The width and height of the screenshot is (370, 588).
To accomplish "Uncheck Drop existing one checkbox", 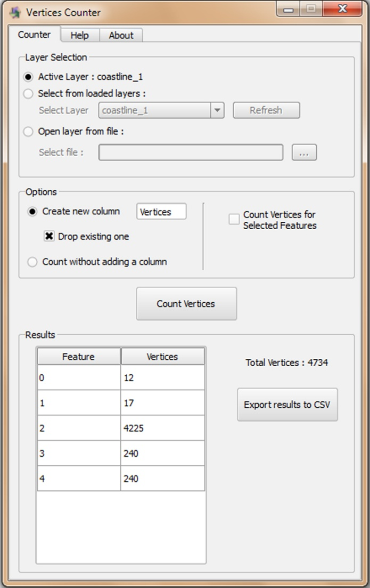I will tap(49, 236).
